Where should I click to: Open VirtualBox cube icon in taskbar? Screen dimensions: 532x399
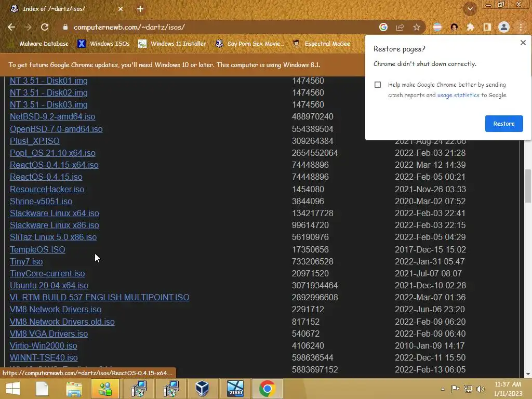tap(202, 389)
